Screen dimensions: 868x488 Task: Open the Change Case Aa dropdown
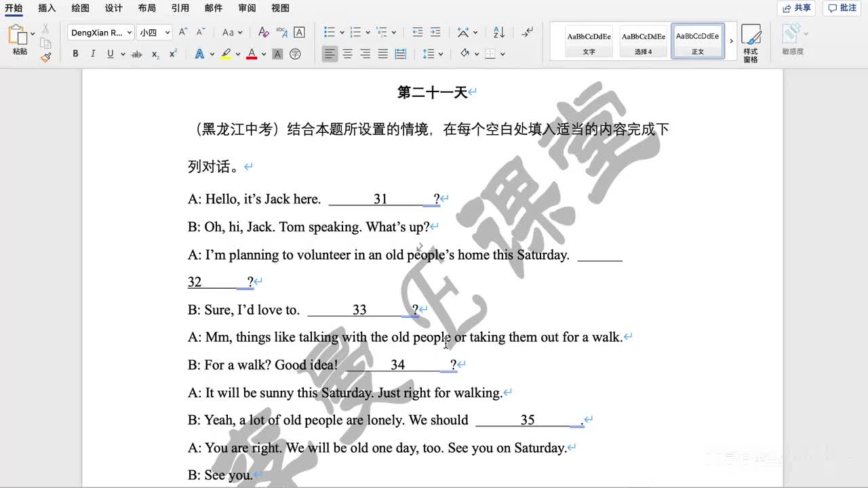point(231,32)
